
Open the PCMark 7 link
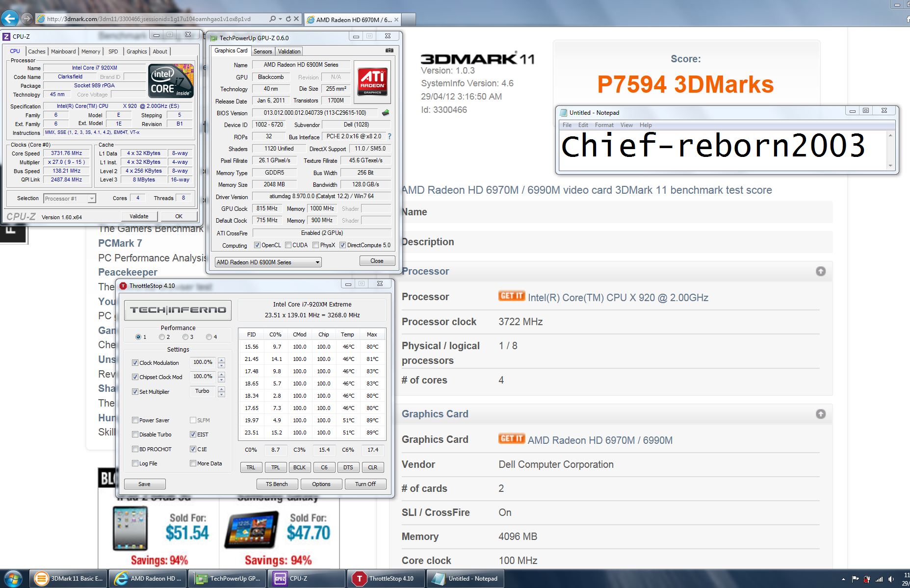[120, 243]
